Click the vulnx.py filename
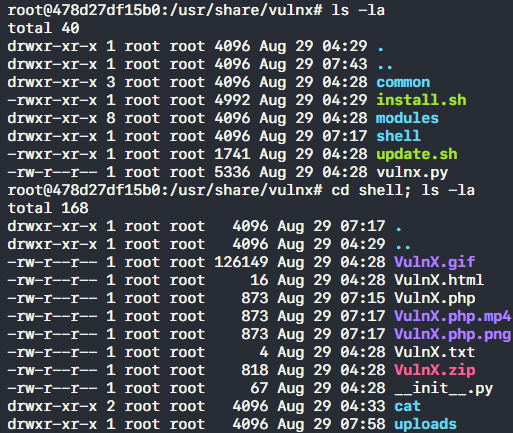The width and height of the screenshot is (513, 433). pos(412,172)
